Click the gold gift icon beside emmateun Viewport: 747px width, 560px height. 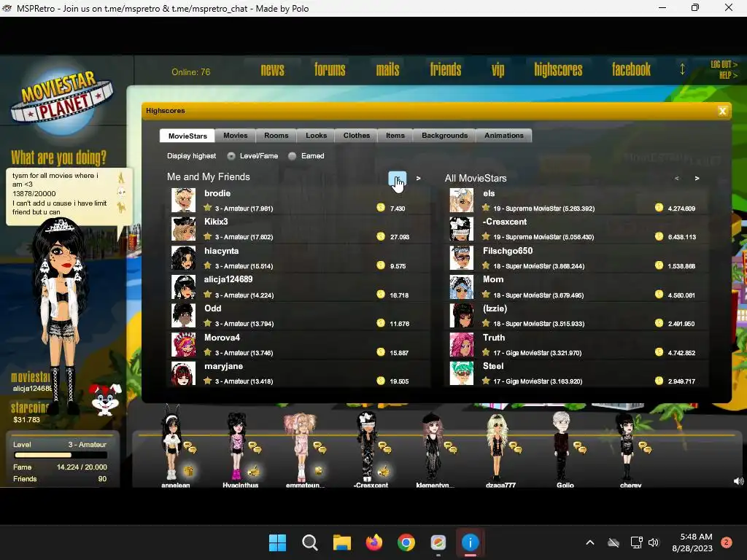tap(318, 471)
